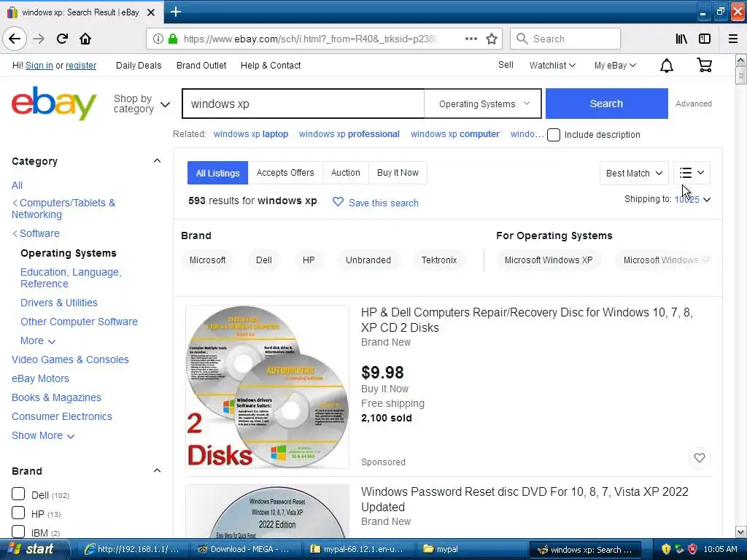View the eBay shopping cart
747x560 pixels.
click(x=704, y=65)
